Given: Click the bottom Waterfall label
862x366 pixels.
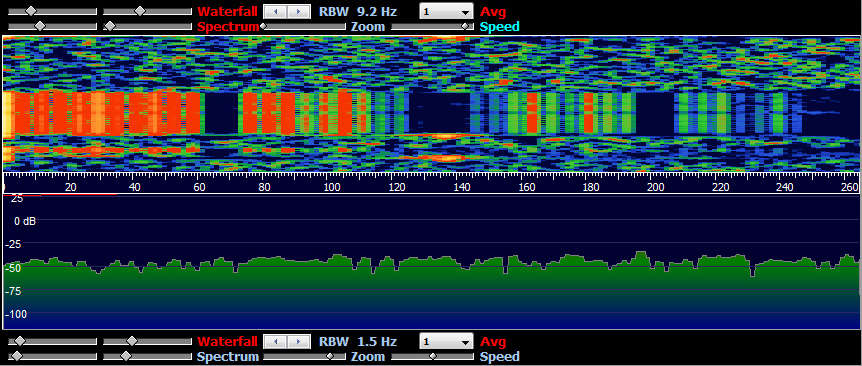Looking at the screenshot, I should [x=228, y=341].
